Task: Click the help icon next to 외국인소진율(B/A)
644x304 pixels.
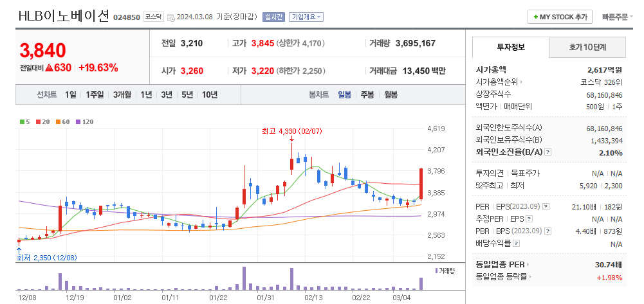Action: pyautogui.click(x=547, y=152)
